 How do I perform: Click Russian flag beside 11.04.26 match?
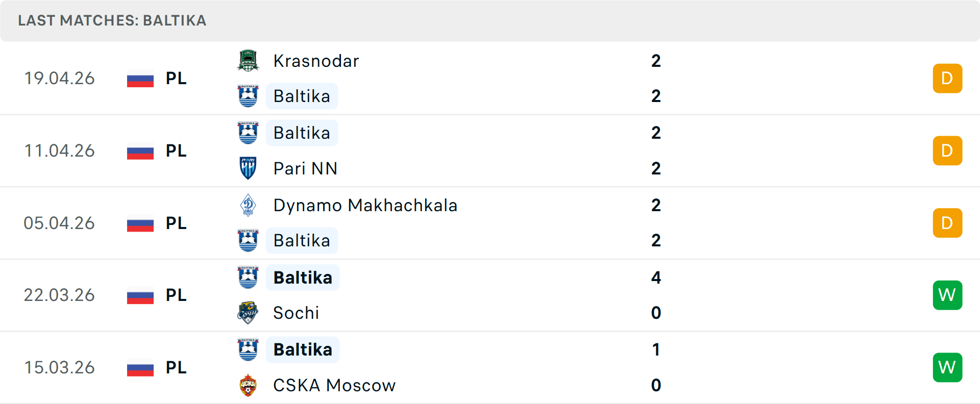point(140,151)
